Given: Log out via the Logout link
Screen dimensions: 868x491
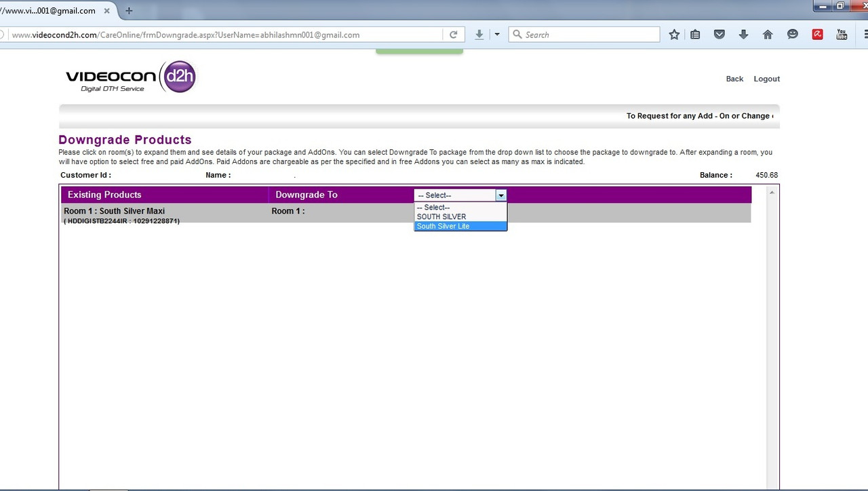Looking at the screenshot, I should pos(767,79).
